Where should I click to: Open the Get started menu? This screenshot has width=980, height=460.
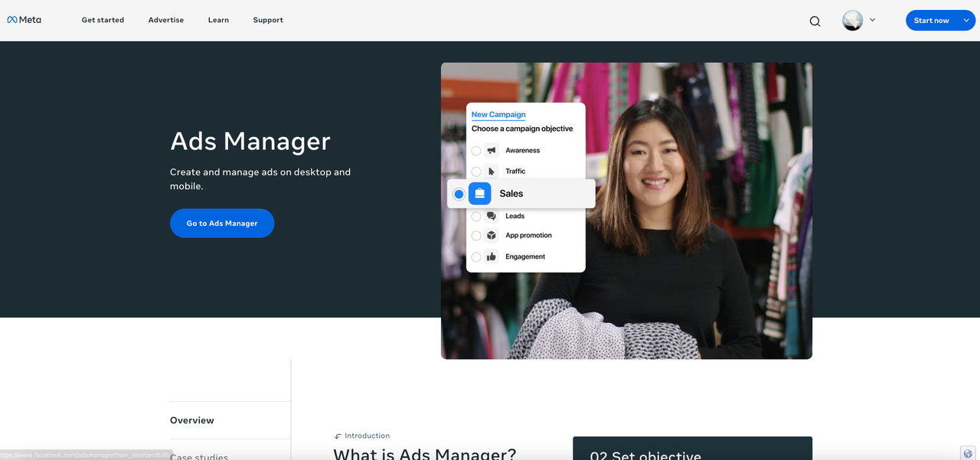click(103, 20)
